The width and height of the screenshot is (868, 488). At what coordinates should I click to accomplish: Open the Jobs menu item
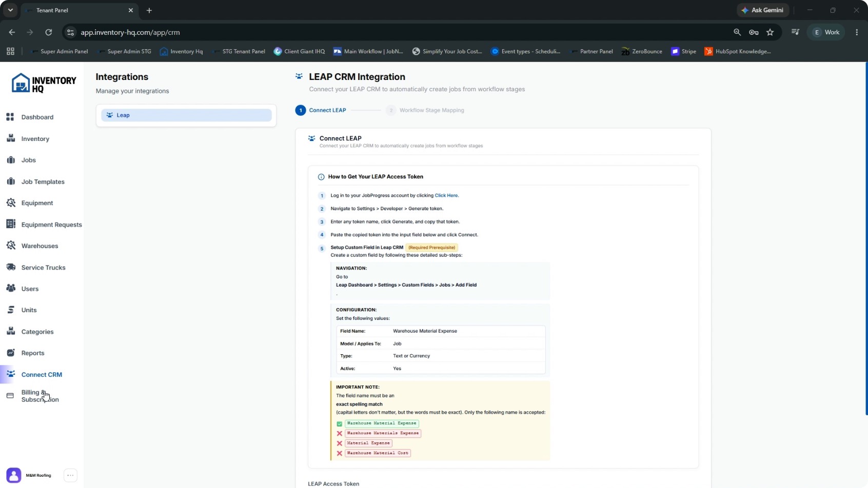[29, 160]
